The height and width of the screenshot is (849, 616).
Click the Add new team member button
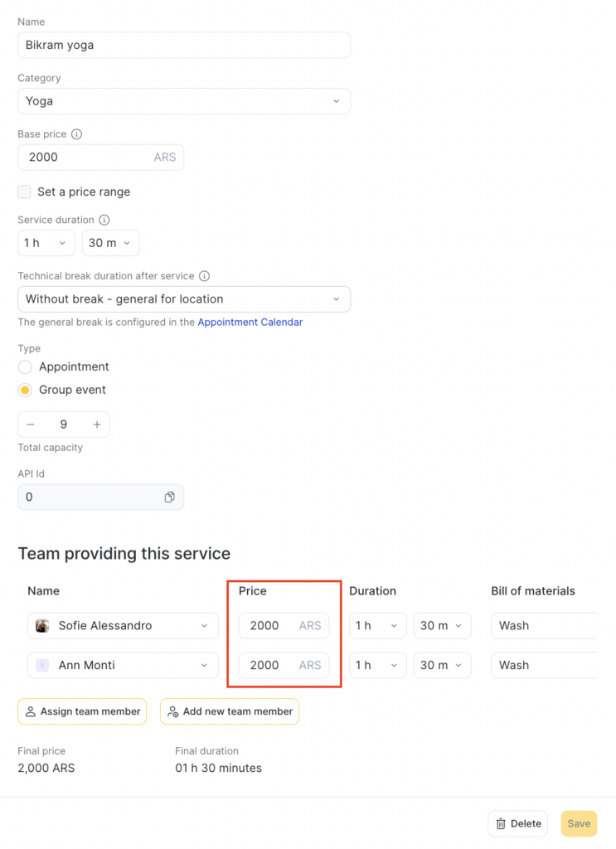pos(229,711)
